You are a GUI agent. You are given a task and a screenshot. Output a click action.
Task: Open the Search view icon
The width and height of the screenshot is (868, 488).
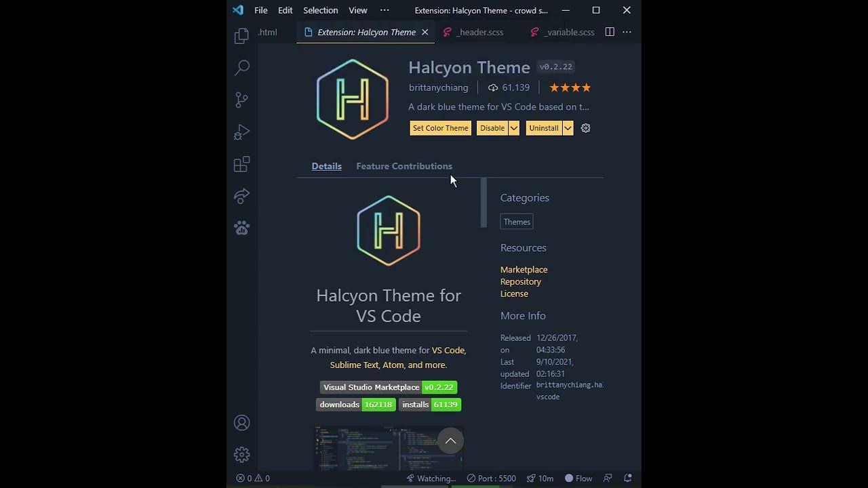(241, 68)
